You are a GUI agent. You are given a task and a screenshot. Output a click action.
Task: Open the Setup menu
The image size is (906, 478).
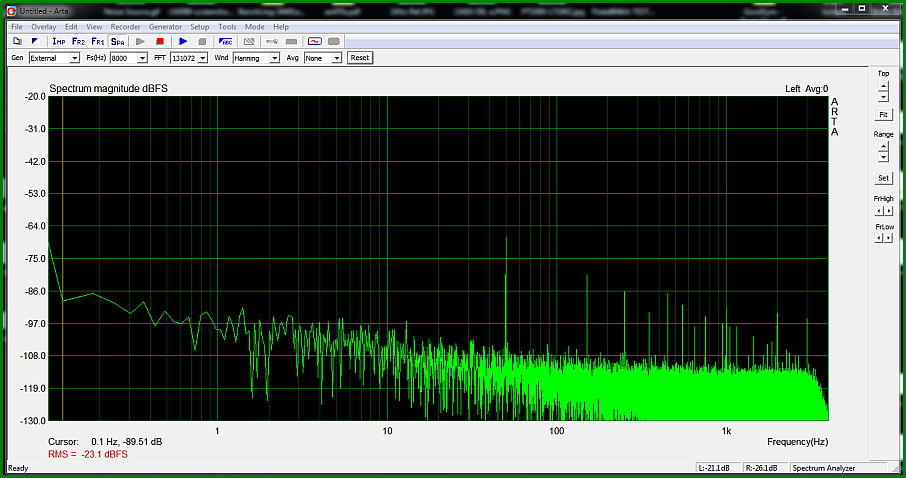pyautogui.click(x=199, y=27)
